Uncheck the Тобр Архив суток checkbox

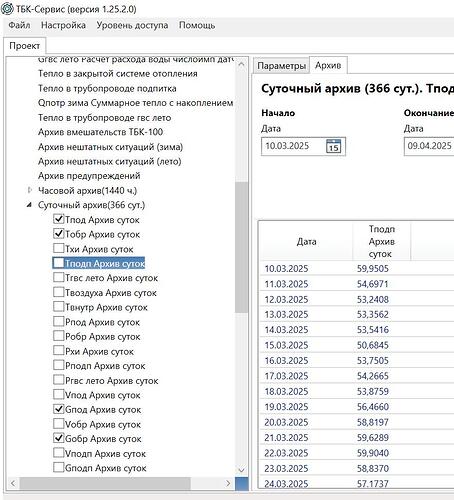pos(58,234)
